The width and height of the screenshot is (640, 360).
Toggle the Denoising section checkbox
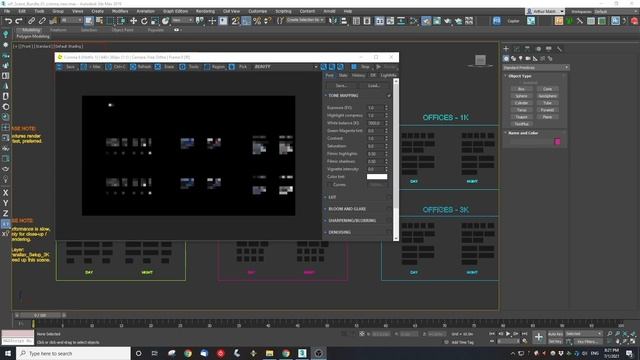pos(389,232)
